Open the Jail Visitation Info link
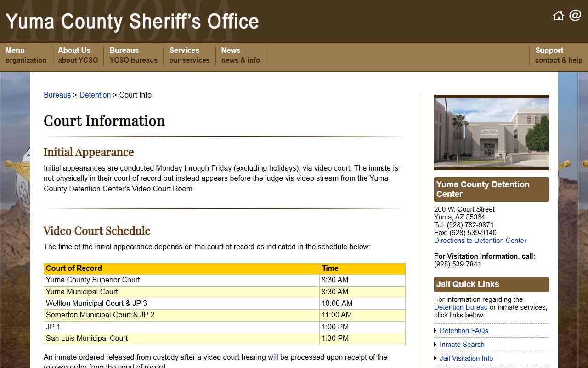The width and height of the screenshot is (588, 368). click(466, 358)
